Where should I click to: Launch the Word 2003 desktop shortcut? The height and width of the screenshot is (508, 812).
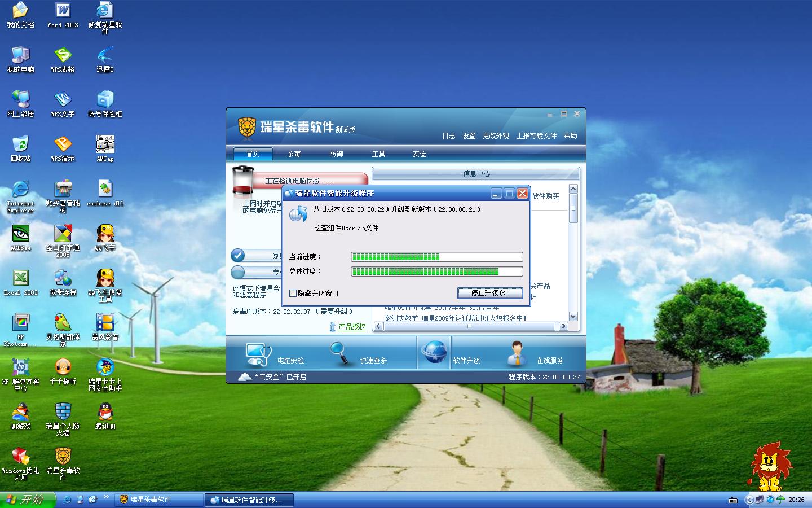[x=63, y=15]
